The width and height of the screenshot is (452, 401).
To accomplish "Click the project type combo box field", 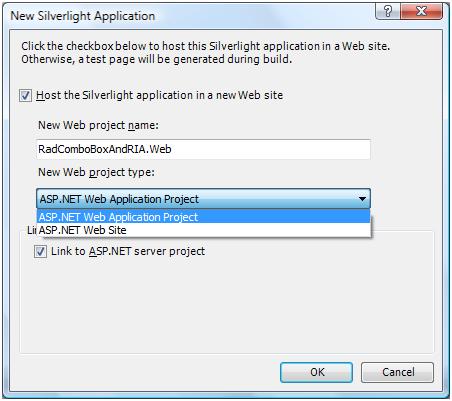I will click(x=203, y=199).
